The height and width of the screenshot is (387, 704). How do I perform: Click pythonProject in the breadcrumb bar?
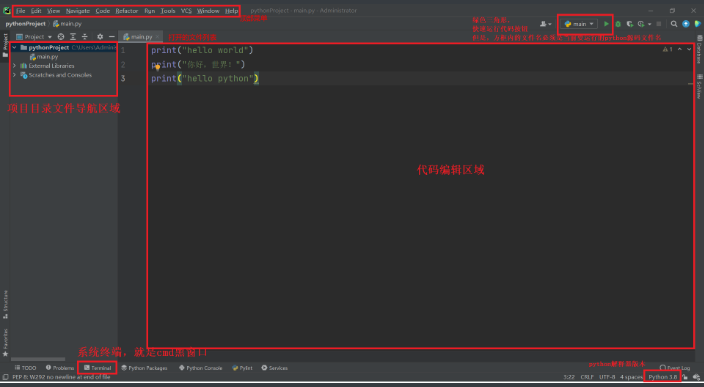coord(26,24)
